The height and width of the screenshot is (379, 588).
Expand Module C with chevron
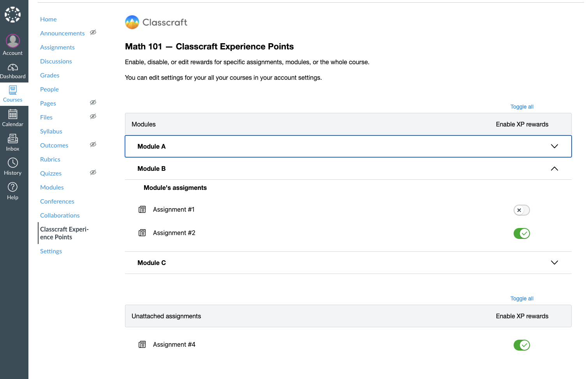click(555, 263)
